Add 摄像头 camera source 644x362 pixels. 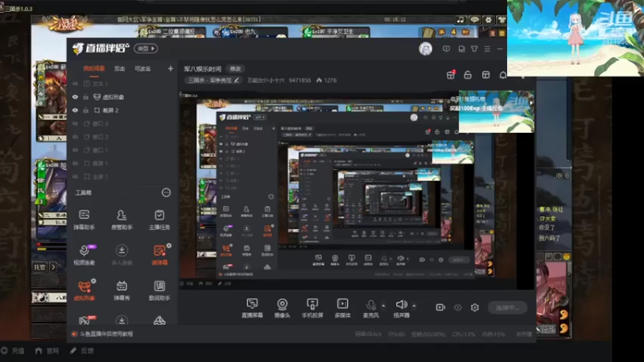click(283, 308)
